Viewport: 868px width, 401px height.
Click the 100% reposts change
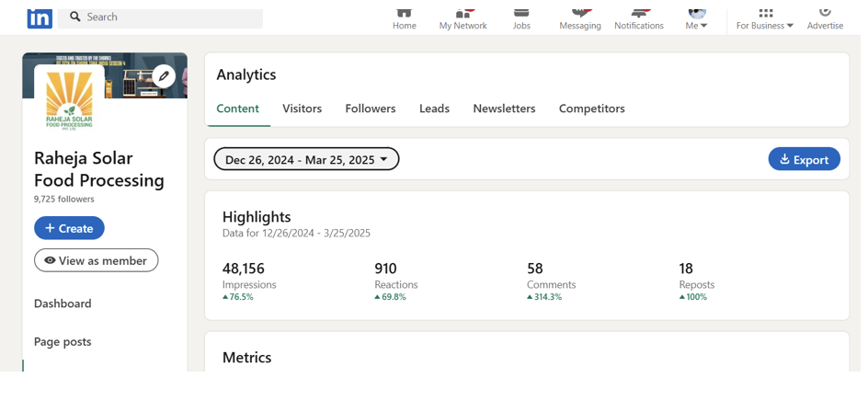(x=693, y=297)
